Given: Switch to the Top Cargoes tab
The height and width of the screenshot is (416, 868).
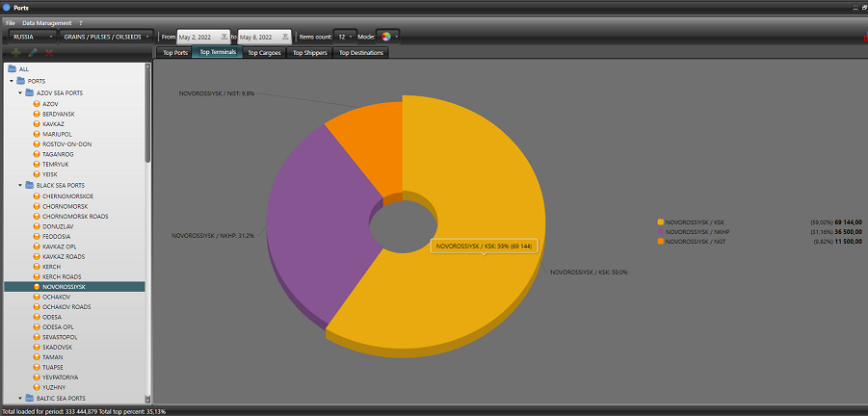Looking at the screenshot, I should [x=264, y=53].
